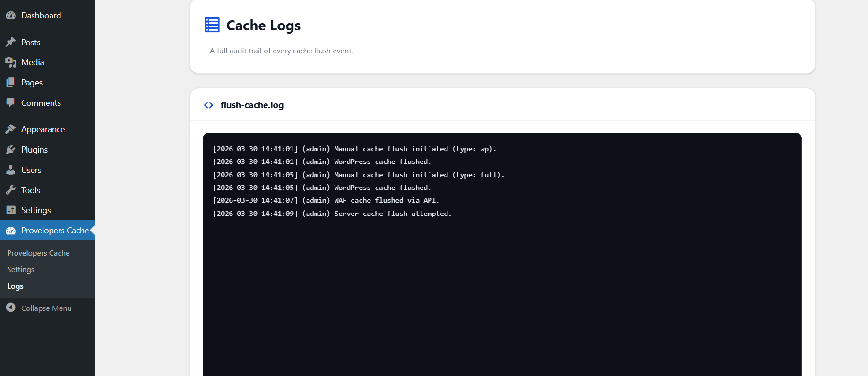Click the Appearance paintbrush icon
Image resolution: width=868 pixels, height=376 pixels.
10,129
